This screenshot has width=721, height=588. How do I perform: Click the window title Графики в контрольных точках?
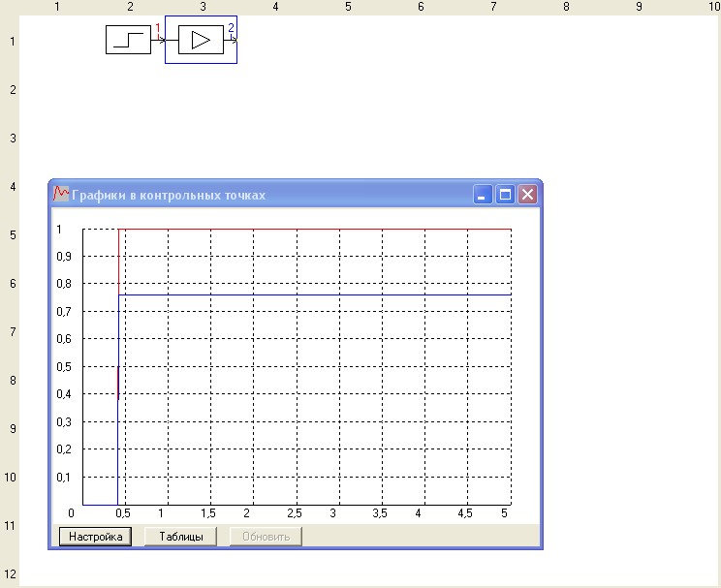pyautogui.click(x=169, y=196)
